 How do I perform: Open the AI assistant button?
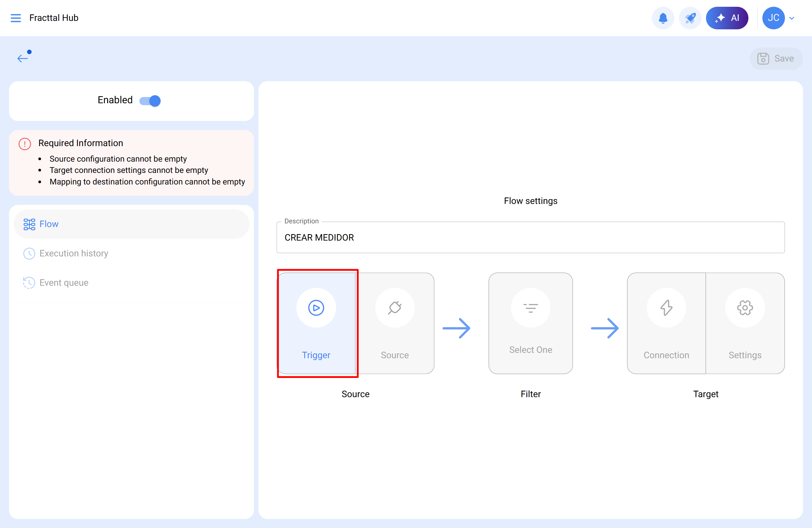(727, 18)
